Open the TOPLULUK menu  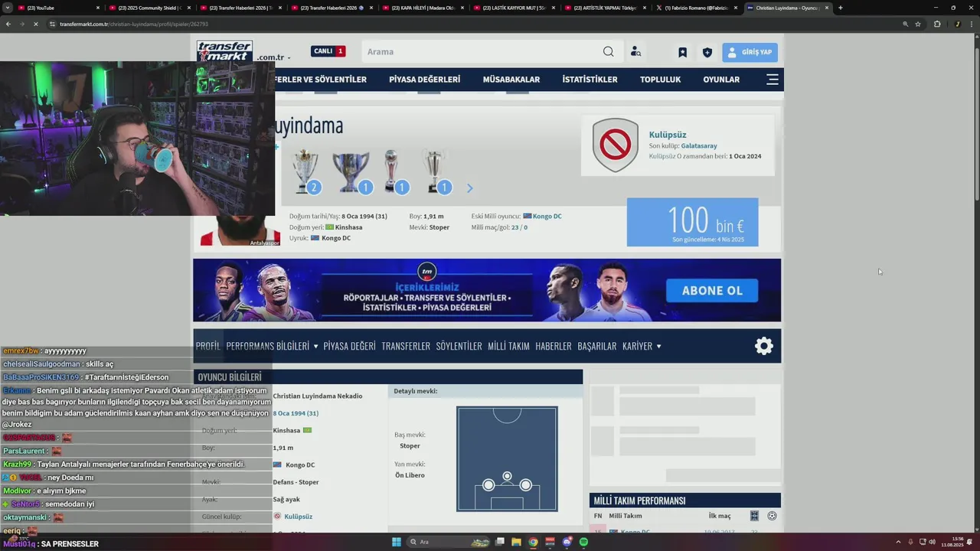(x=660, y=80)
